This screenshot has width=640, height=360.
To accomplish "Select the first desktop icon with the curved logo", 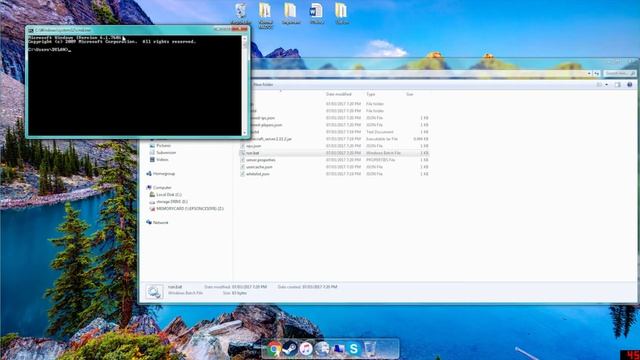I will (x=241, y=13).
